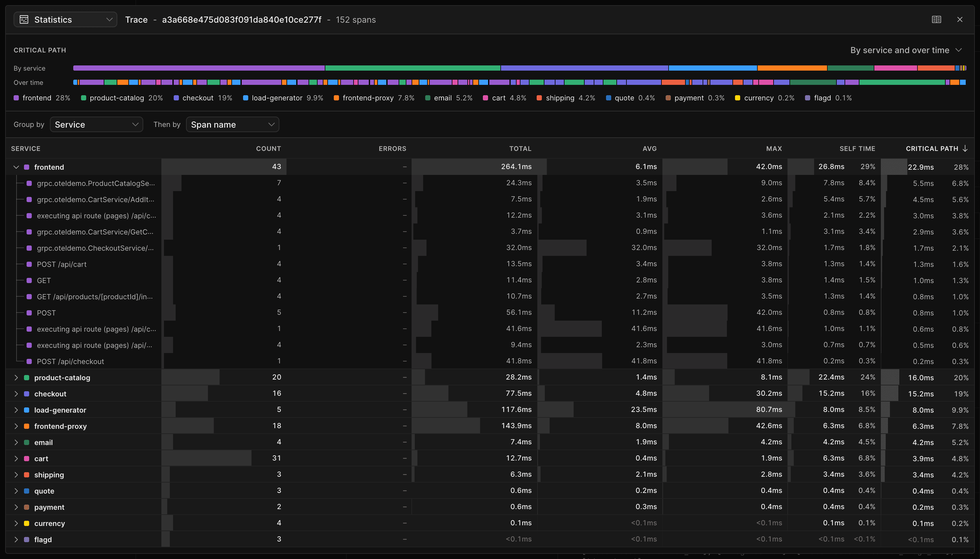Open the Group by Service dropdown
The image size is (980, 559).
[x=97, y=124]
